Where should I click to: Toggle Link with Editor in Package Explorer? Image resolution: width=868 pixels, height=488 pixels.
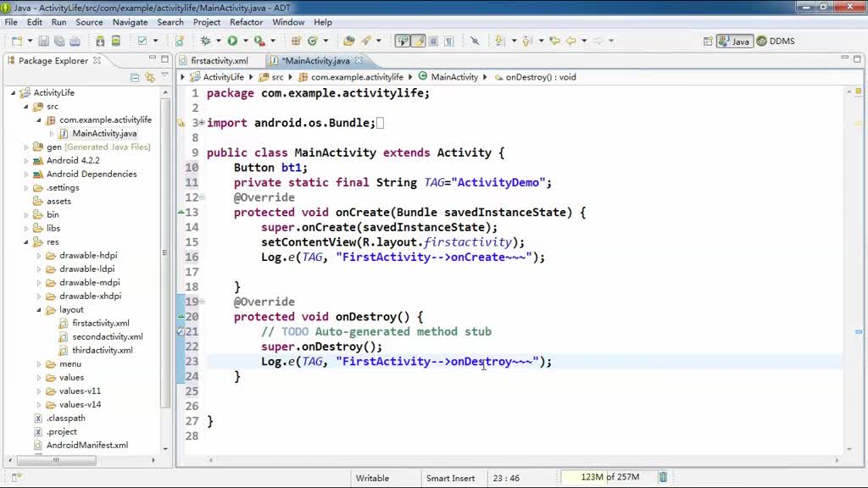(x=149, y=77)
